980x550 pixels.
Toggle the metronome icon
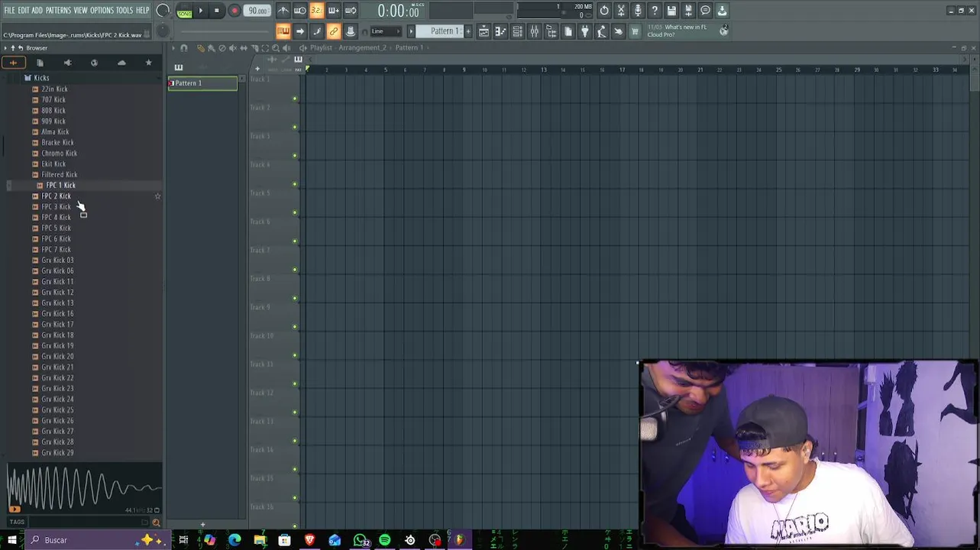click(x=283, y=11)
